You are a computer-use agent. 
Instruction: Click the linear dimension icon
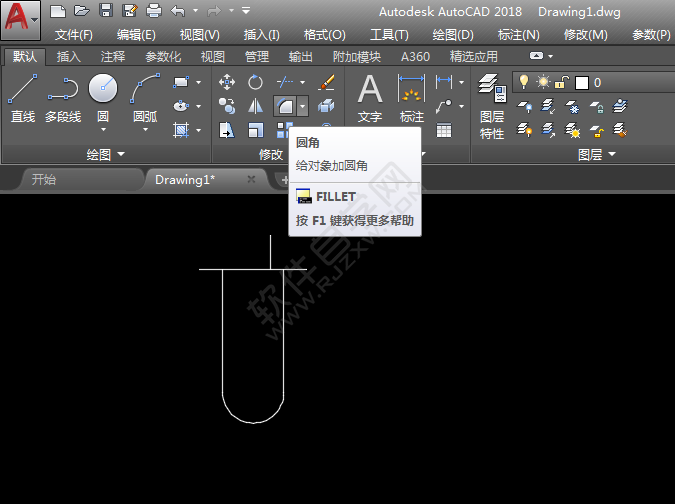click(444, 82)
